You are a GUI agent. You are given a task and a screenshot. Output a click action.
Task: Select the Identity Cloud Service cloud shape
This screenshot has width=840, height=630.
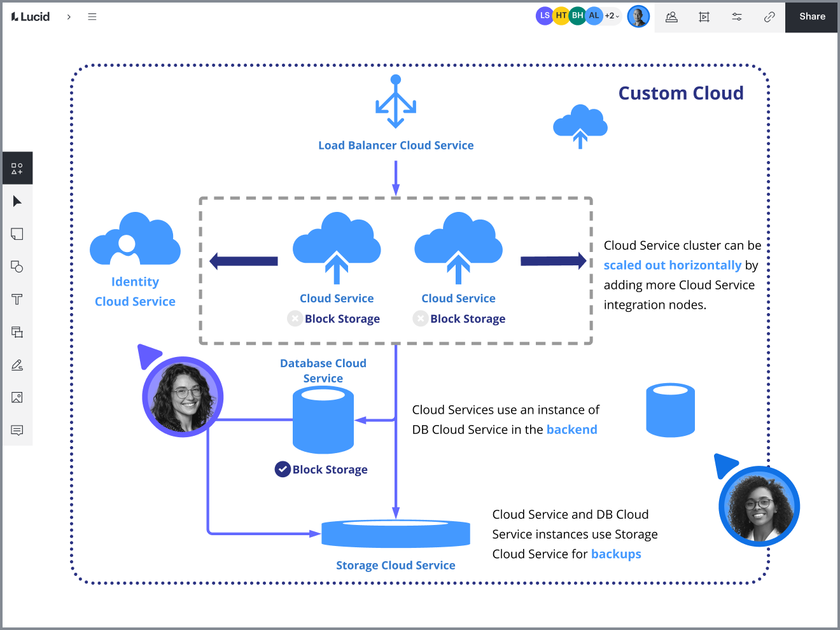click(x=135, y=239)
